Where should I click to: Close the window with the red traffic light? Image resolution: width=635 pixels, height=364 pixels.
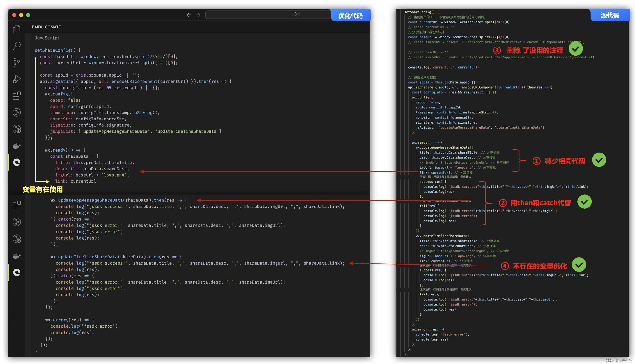14,15
